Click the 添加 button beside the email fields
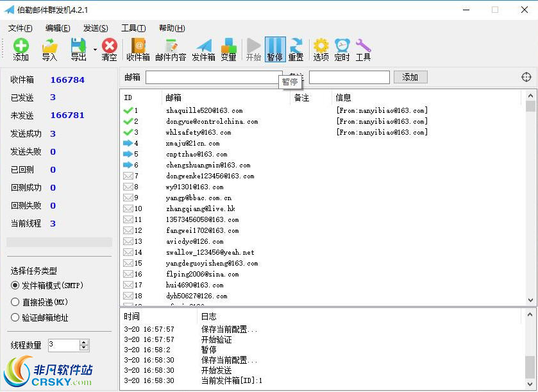Screen dimensions: 538x392 [410, 76]
